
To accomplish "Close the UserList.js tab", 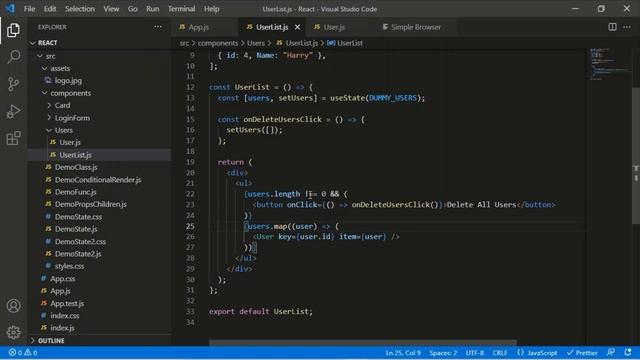I will click(x=298, y=27).
